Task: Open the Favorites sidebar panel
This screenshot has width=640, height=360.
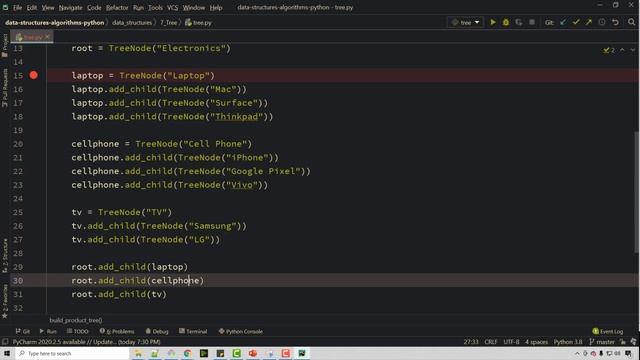Action: coord(5,302)
